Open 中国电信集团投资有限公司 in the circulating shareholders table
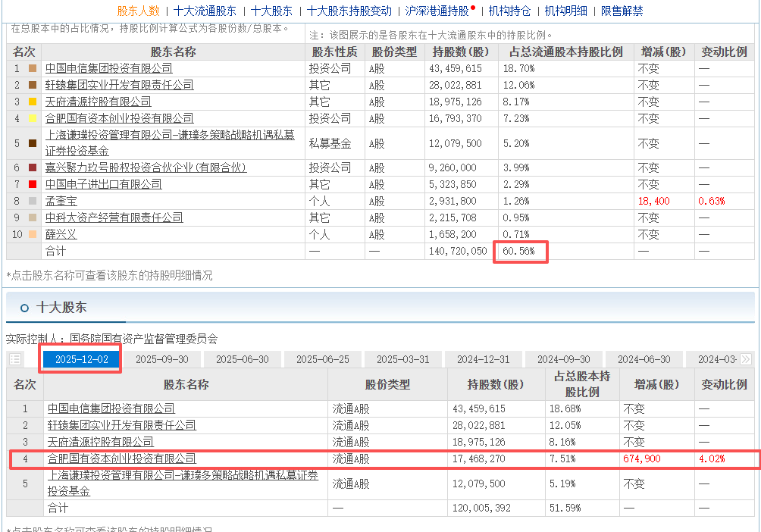Viewport: 761px width, 532px height. click(108, 68)
